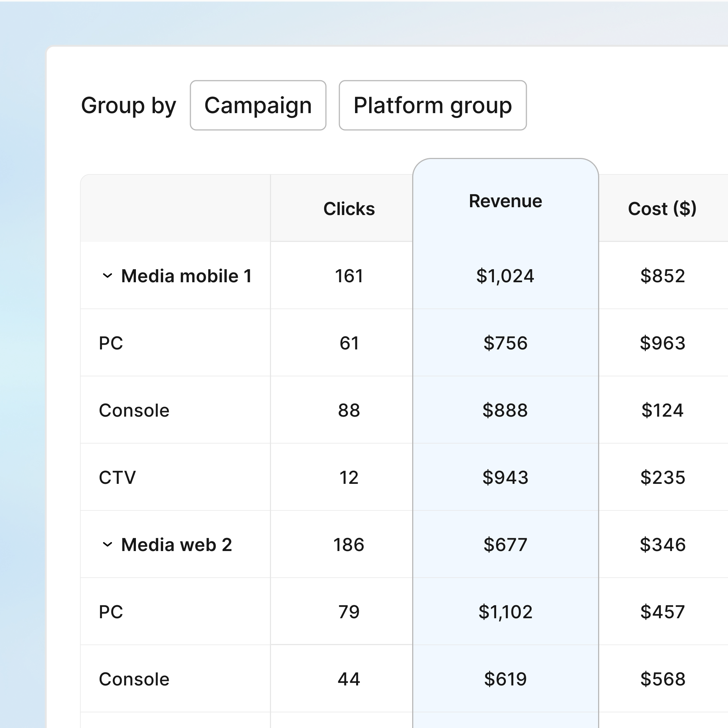This screenshot has width=728, height=728.
Task: Click the PC row under Media mobile 1
Action: click(x=111, y=343)
